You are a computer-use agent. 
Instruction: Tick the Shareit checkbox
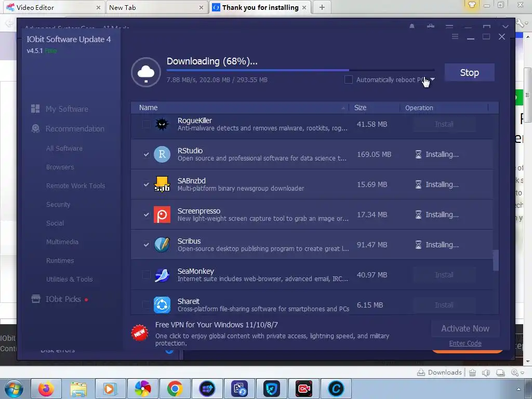[146, 305]
